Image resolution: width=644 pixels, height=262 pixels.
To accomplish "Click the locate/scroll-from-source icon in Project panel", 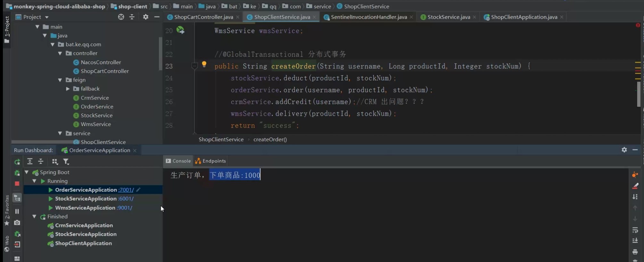I will (x=121, y=17).
